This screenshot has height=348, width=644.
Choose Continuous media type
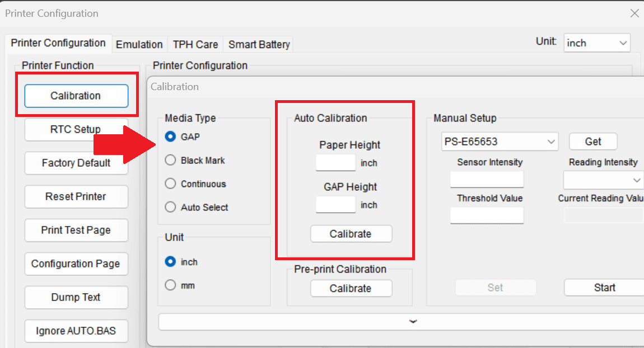[x=169, y=184]
